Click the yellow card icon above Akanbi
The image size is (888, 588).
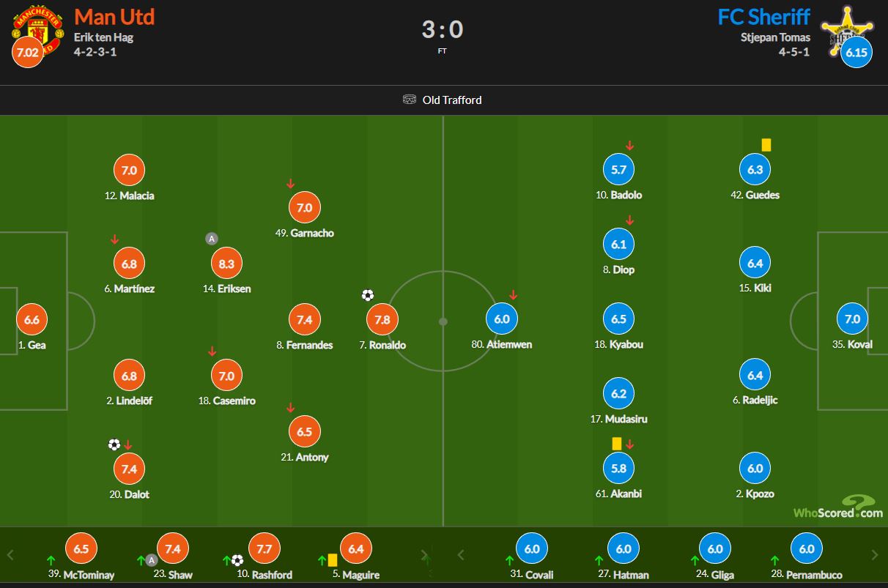click(616, 443)
